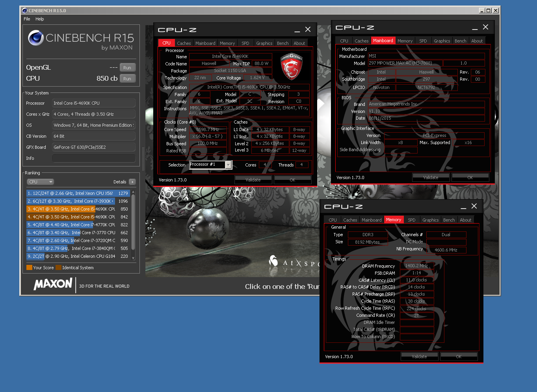
Task: Open the CPU ranking dropdown
Action: [x=40, y=182]
